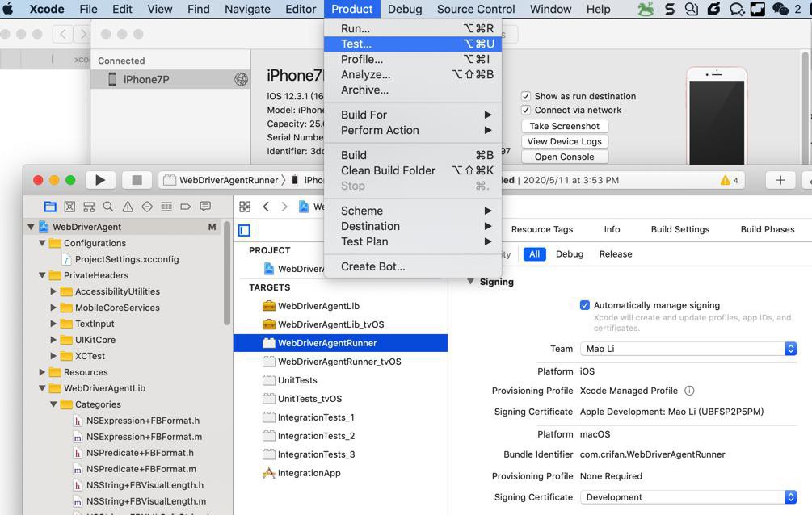Click the related items grid icon

[x=245, y=207]
